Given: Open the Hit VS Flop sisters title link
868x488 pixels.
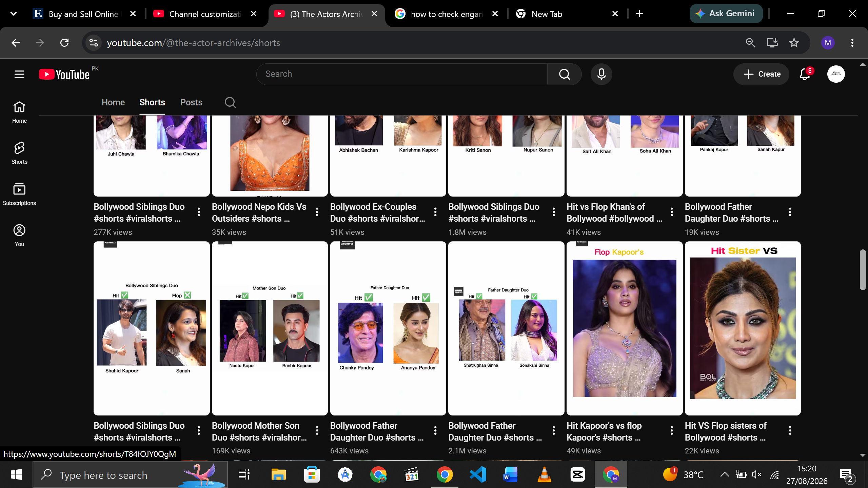Looking at the screenshot, I should click(x=726, y=431).
